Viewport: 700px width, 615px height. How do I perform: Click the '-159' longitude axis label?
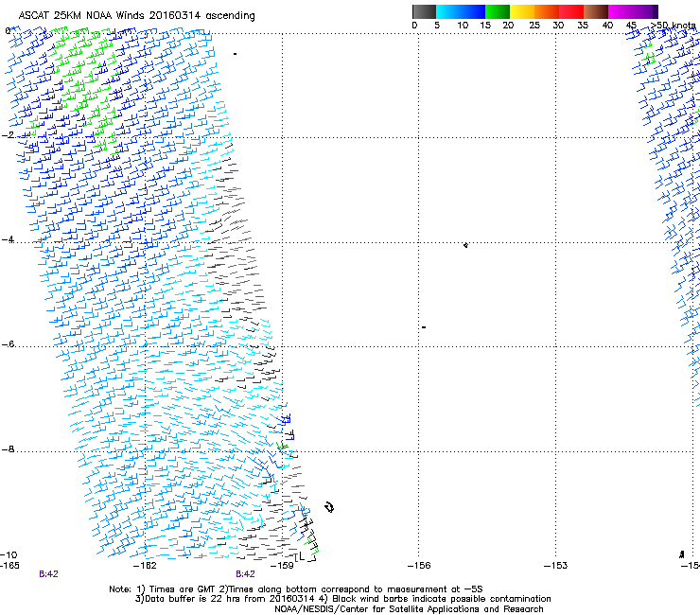[x=282, y=566]
